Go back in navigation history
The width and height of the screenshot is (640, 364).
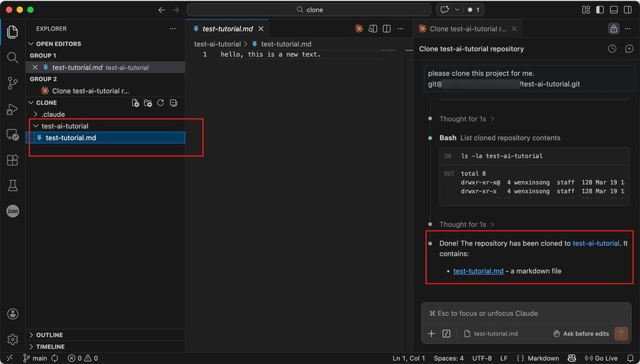[162, 10]
